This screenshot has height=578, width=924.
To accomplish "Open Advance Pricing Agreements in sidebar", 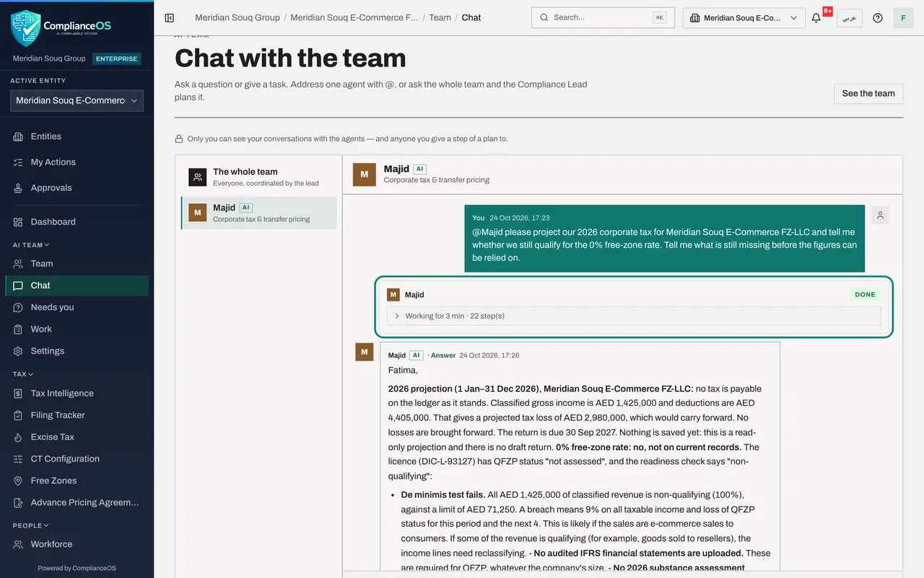I will [x=77, y=502].
